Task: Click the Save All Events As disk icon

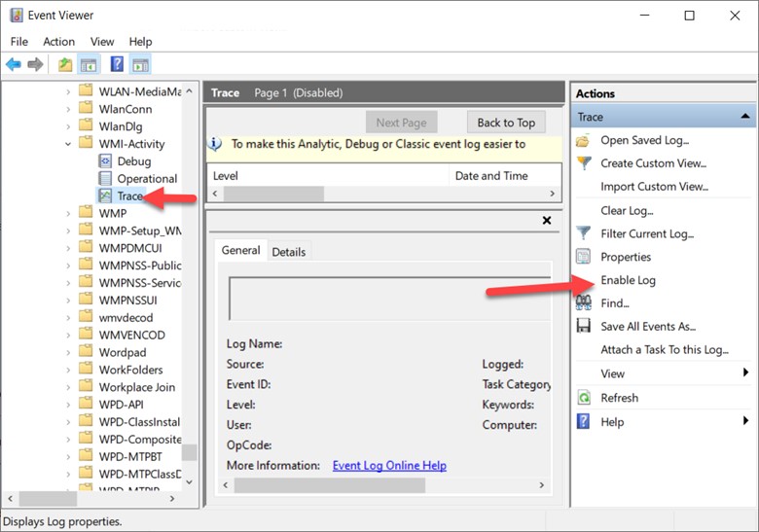Action: [584, 327]
